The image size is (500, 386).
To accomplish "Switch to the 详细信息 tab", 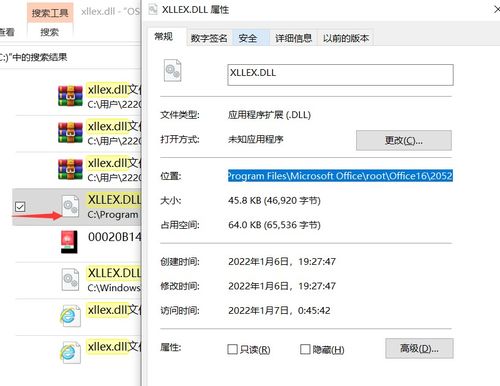I will point(293,38).
